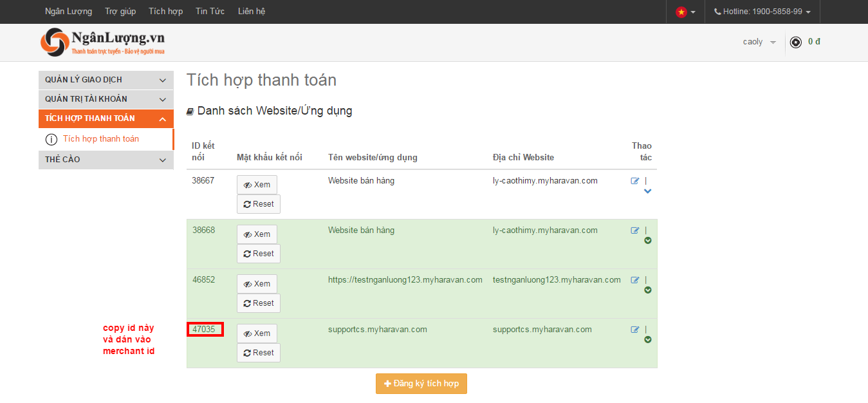
Task: Edit the website entry for ID 38668
Action: tap(635, 230)
